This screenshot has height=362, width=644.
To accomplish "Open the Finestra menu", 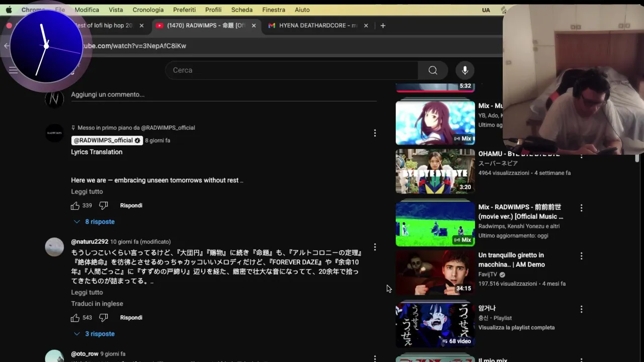I will click(274, 10).
